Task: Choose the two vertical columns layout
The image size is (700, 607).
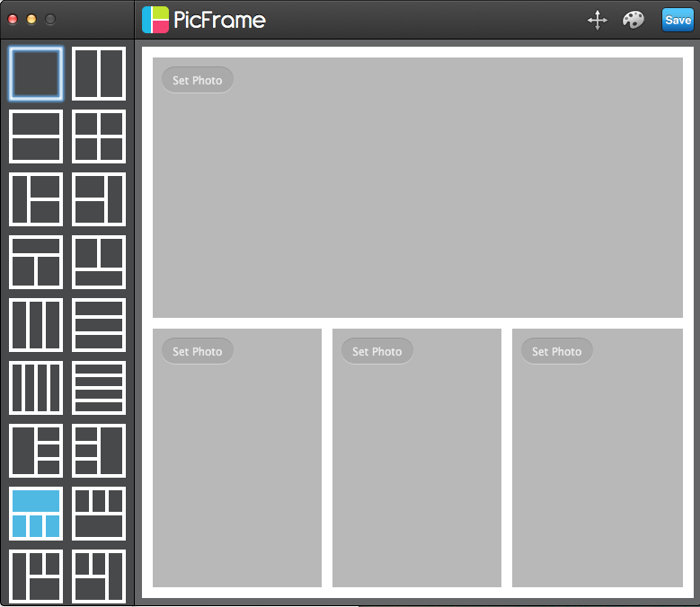Action: click(99, 74)
